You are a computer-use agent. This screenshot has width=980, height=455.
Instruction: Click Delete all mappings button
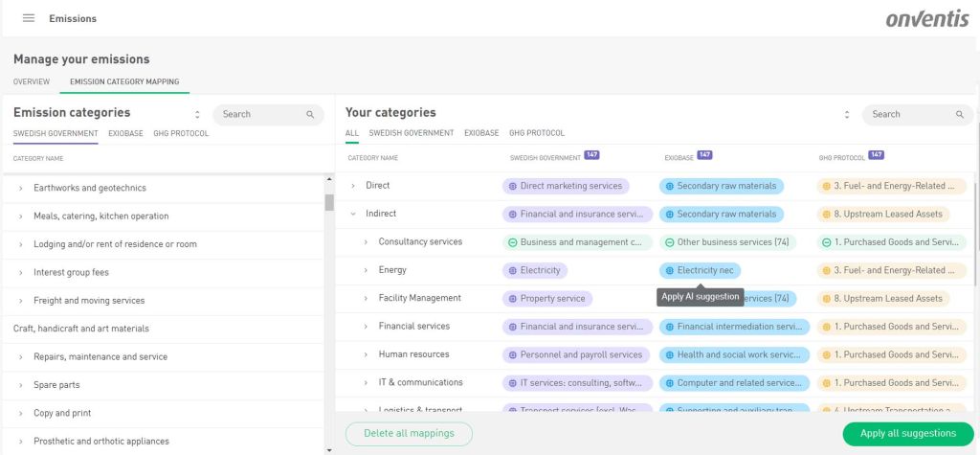click(409, 434)
